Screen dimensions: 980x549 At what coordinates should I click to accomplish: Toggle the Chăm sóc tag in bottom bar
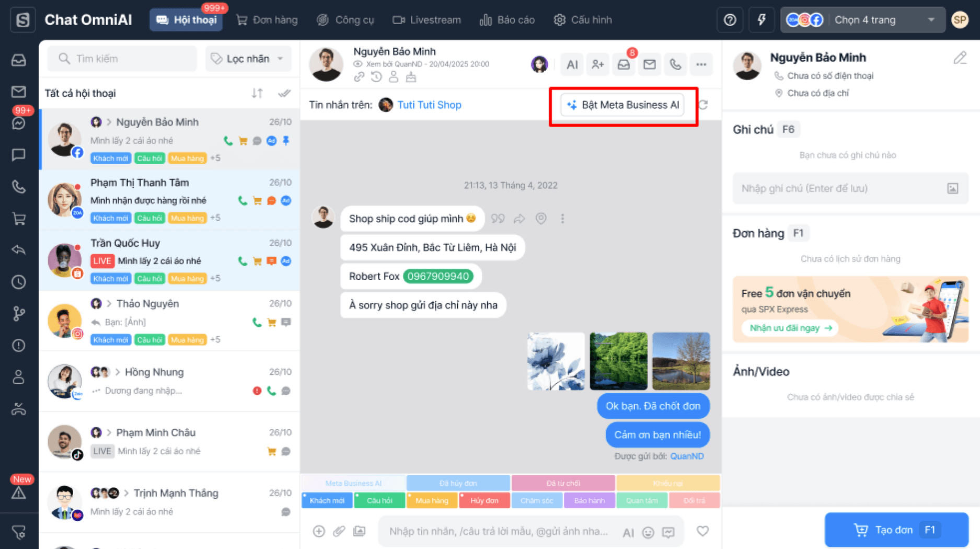(537, 500)
